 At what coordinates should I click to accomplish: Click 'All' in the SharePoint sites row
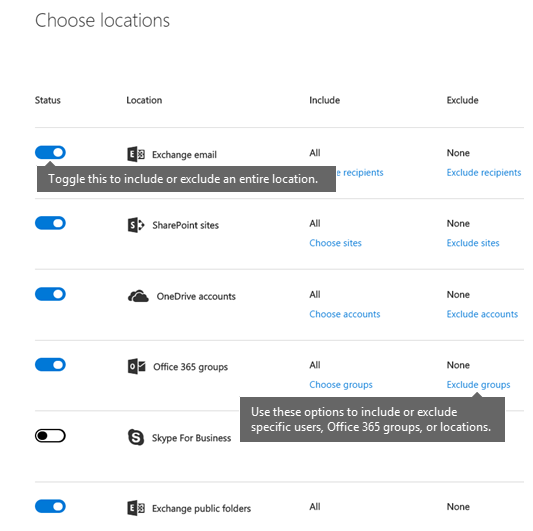pos(315,223)
